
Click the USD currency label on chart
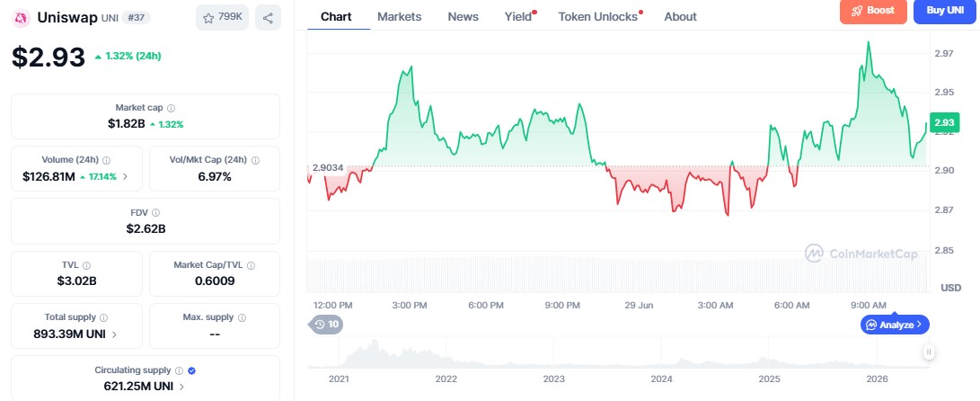pyautogui.click(x=950, y=288)
